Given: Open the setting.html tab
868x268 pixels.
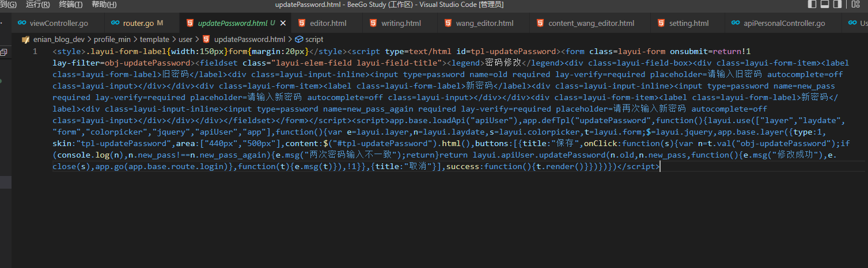Looking at the screenshot, I should (689, 24).
